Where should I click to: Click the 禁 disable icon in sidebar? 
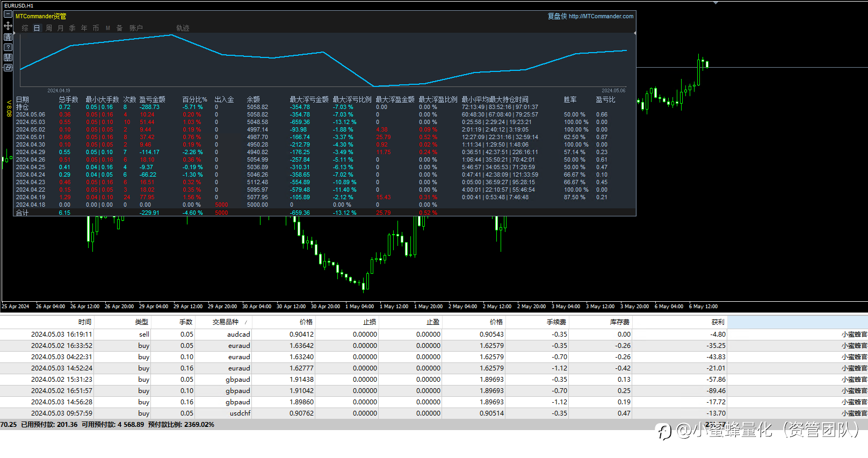click(8, 57)
